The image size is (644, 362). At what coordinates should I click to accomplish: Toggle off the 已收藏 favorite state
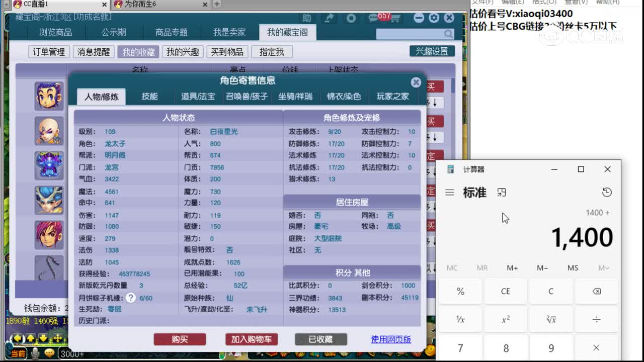point(320,339)
